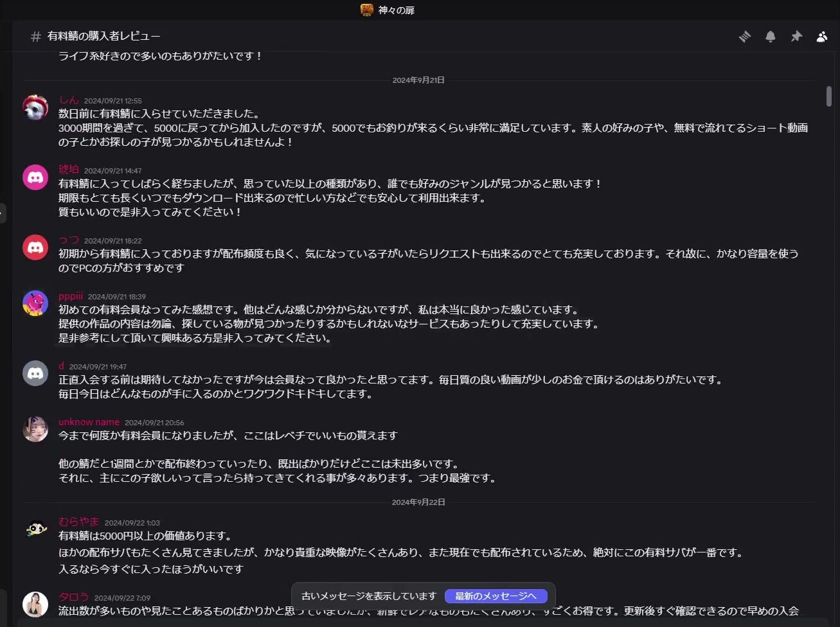Click username unknow name
Viewport: 840px width, 627px height.
coord(89,422)
